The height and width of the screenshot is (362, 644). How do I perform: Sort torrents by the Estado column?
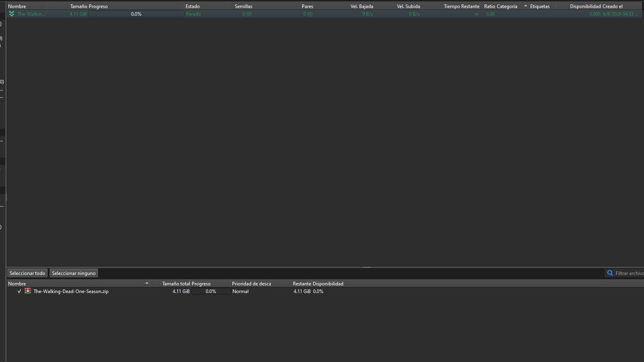pos(193,6)
